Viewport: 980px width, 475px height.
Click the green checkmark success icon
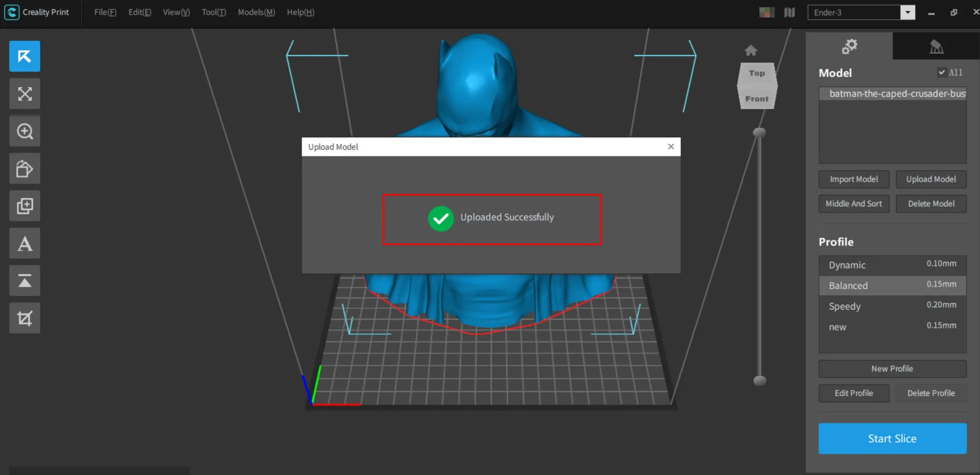pos(441,219)
